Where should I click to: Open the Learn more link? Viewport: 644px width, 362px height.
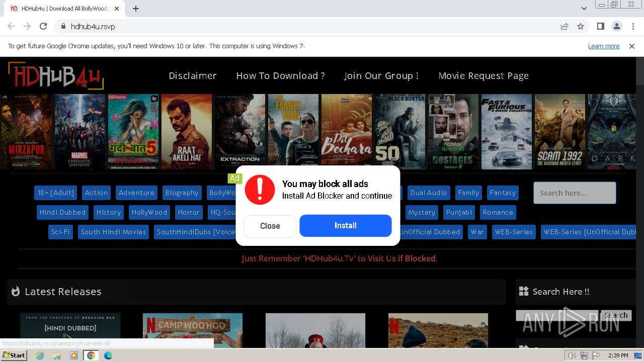tap(604, 46)
